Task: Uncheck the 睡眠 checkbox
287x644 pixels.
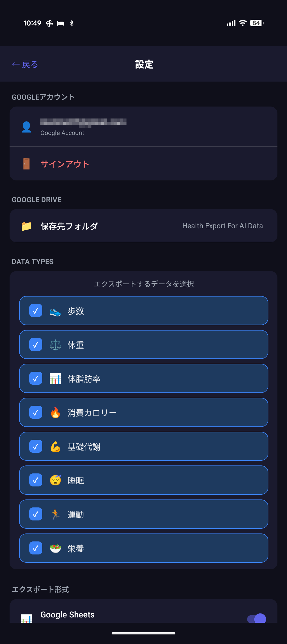Action: (36, 480)
